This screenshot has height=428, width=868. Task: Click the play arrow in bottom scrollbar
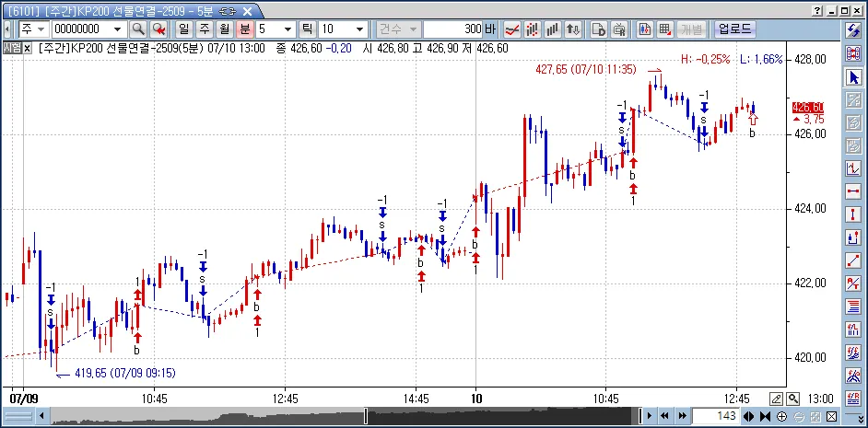(x=650, y=416)
